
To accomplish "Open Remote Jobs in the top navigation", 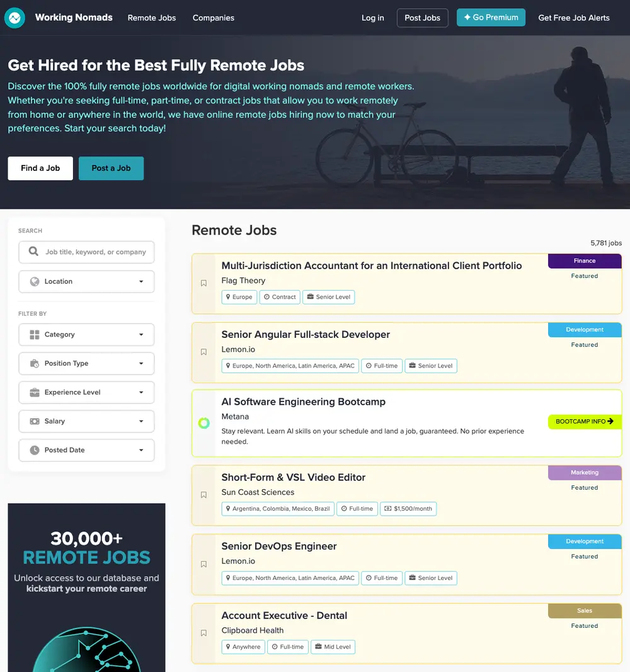I will click(152, 18).
